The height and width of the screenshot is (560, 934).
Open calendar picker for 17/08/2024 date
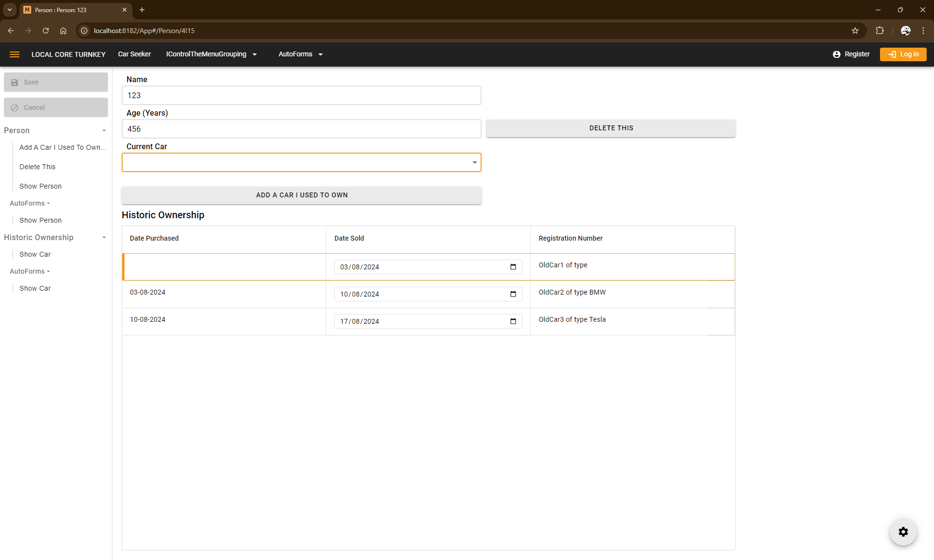point(513,321)
